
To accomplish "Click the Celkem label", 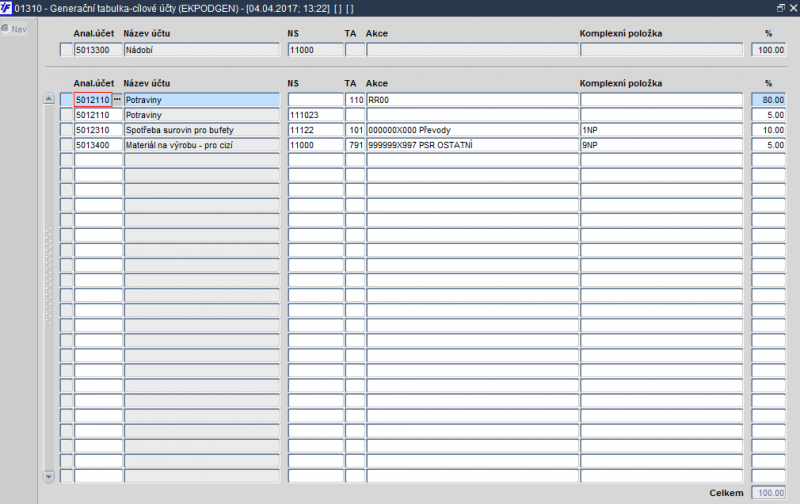I will pos(727,493).
